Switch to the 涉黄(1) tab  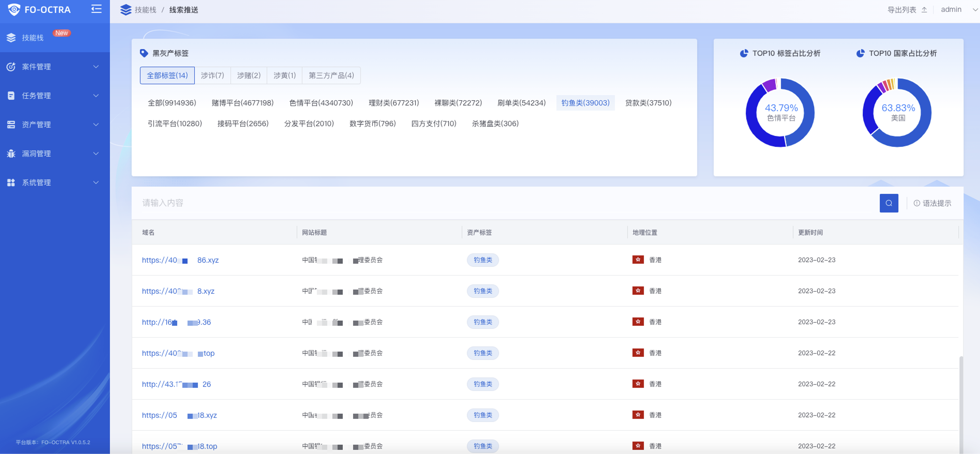pos(285,75)
